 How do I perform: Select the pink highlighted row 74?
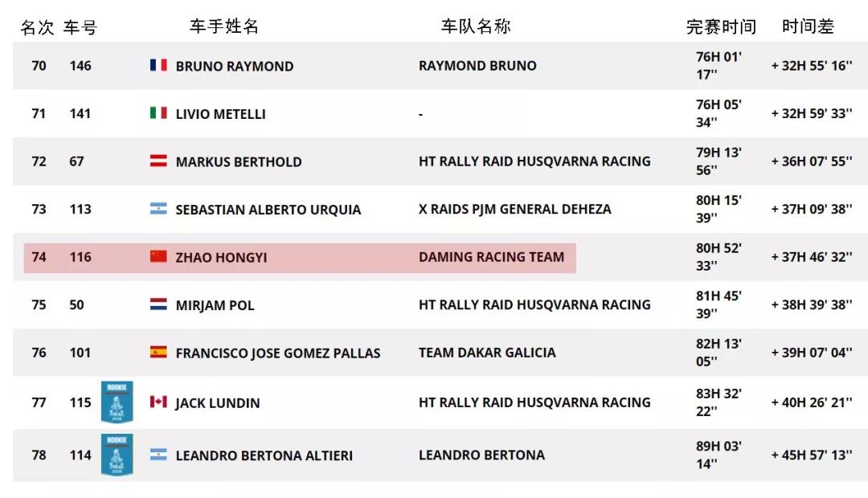pyautogui.click(x=300, y=257)
